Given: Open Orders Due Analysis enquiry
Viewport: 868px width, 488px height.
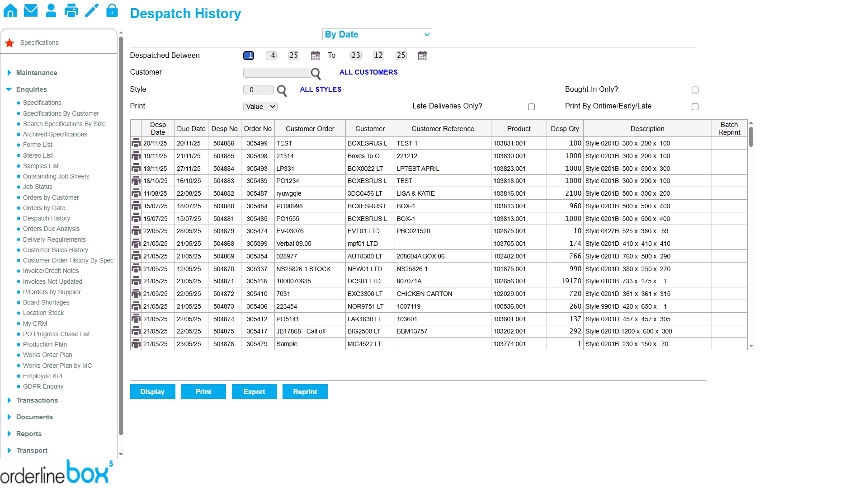Looking at the screenshot, I should (x=51, y=229).
